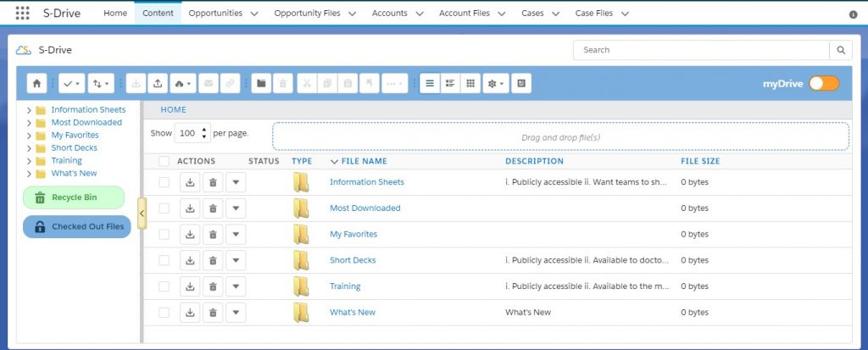The height and width of the screenshot is (350, 868).
Task: Open the Case Files tab
Action: pyautogui.click(x=594, y=14)
